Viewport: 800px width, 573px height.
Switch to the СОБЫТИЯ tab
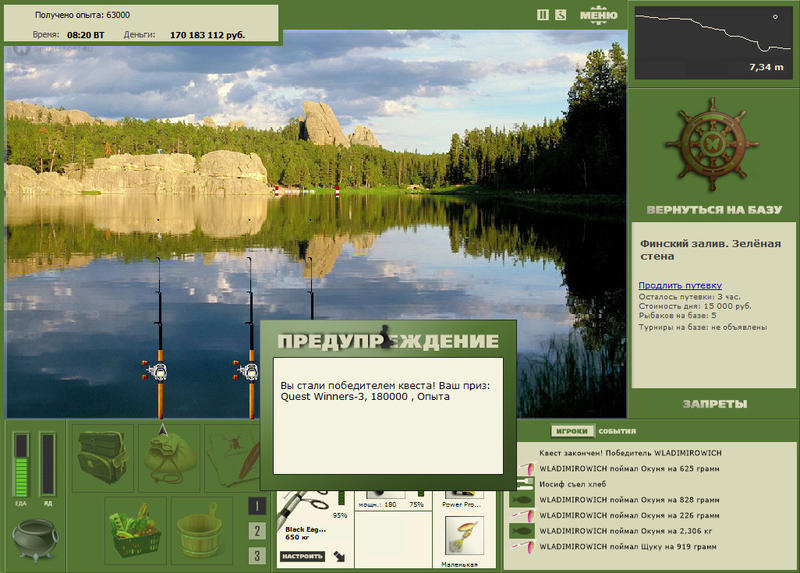pos(617,431)
